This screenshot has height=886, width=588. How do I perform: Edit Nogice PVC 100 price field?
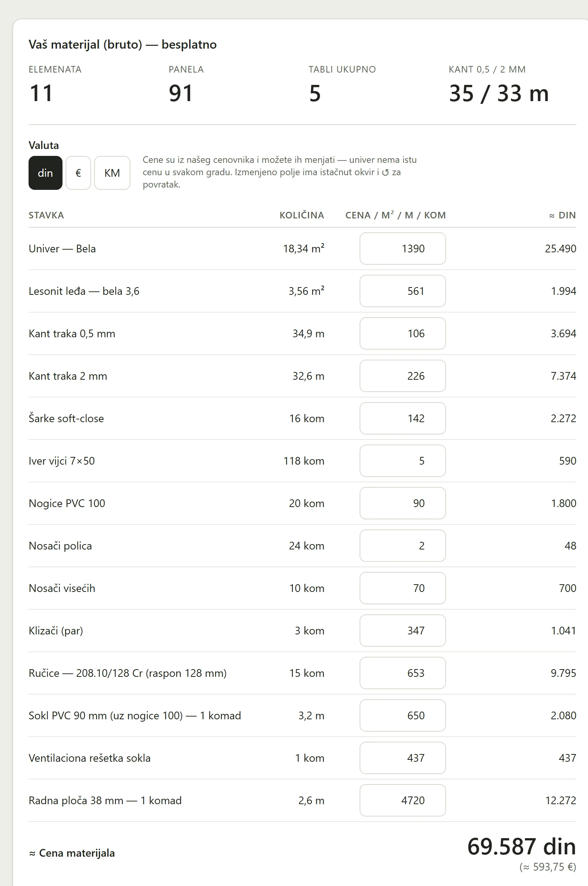pos(403,503)
